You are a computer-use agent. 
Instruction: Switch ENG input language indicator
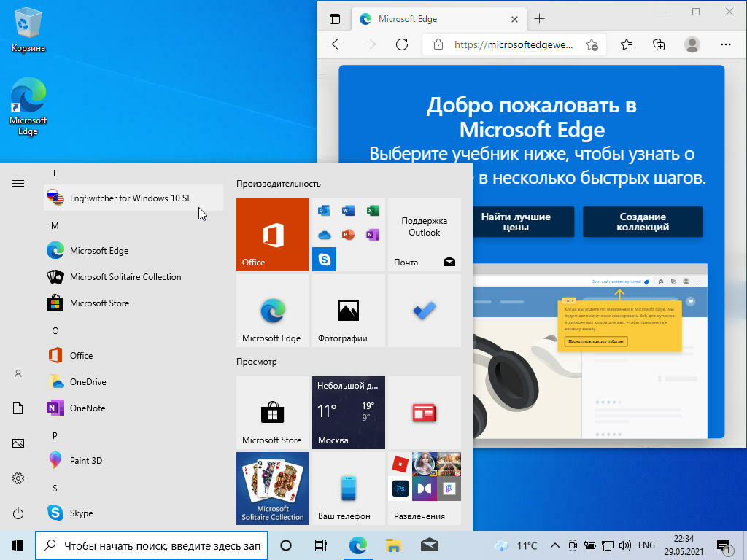point(646,545)
